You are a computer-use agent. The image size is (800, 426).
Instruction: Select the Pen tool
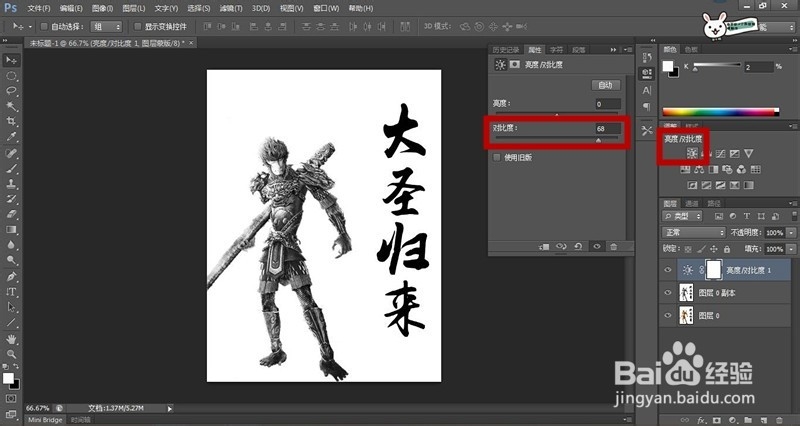coord(11,277)
